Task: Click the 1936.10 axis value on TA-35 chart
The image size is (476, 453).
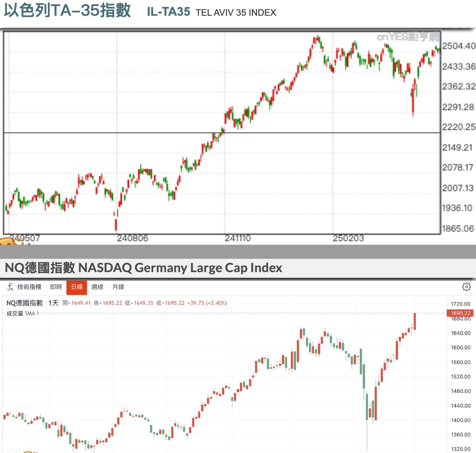Action: click(457, 208)
